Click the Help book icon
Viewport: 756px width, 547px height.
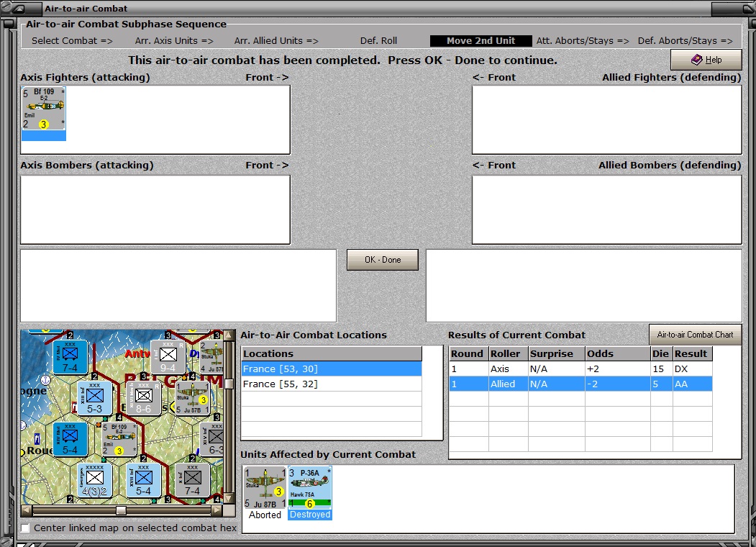697,59
